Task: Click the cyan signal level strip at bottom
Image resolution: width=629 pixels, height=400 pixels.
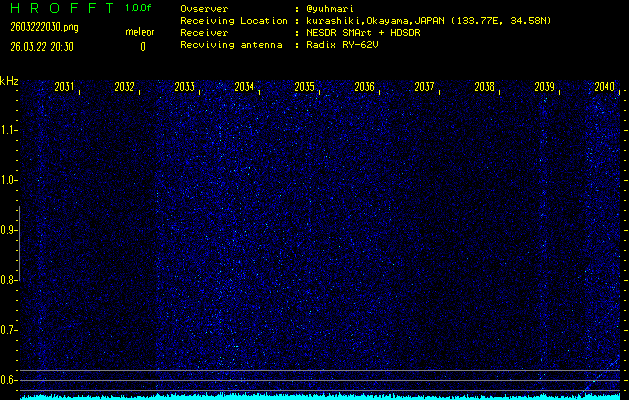Action: (x=320, y=397)
